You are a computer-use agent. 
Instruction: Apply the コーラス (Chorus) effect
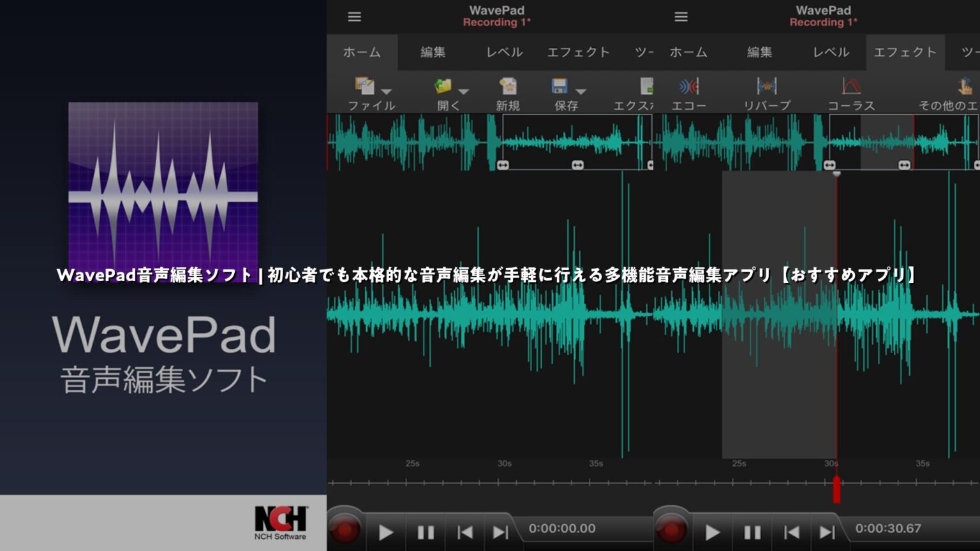[851, 85]
